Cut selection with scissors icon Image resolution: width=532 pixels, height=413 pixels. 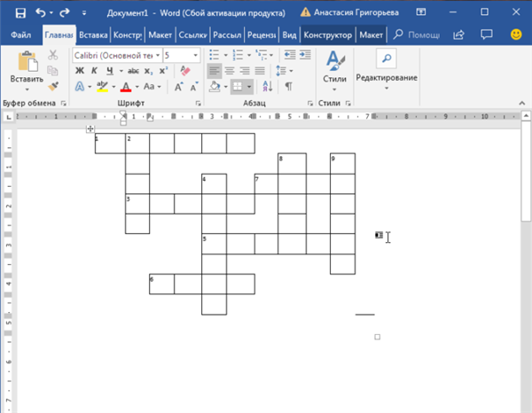pos(52,55)
